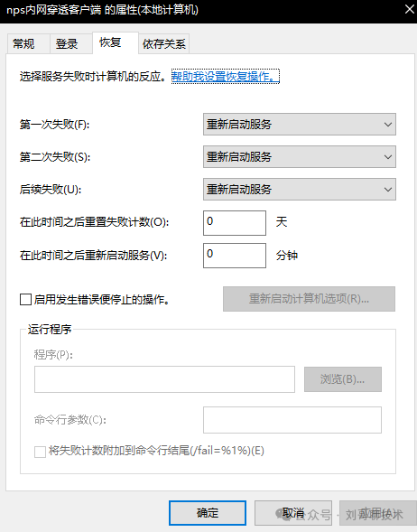Click the 重新启动计算机选项 button
This screenshot has height=532, width=417.
click(309, 299)
